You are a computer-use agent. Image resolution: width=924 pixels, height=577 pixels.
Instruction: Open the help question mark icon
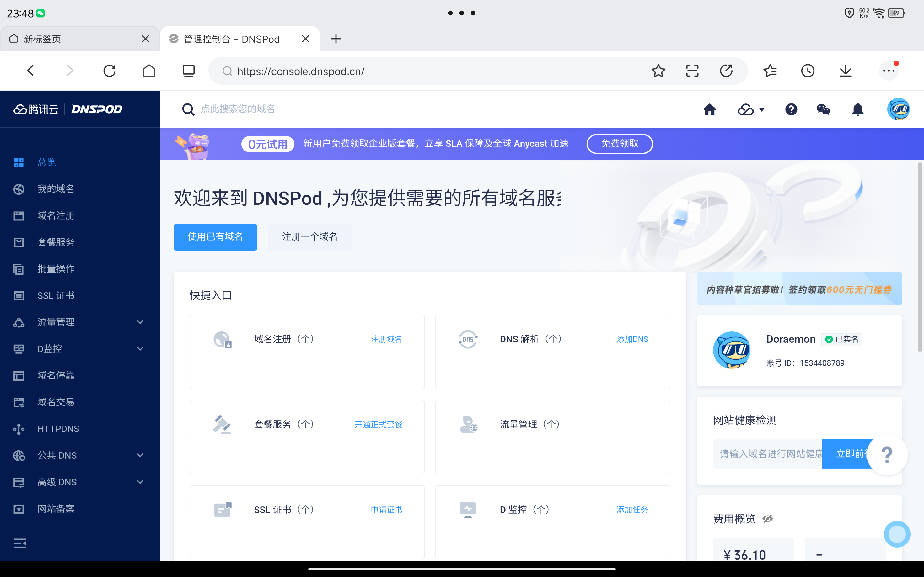(x=791, y=109)
